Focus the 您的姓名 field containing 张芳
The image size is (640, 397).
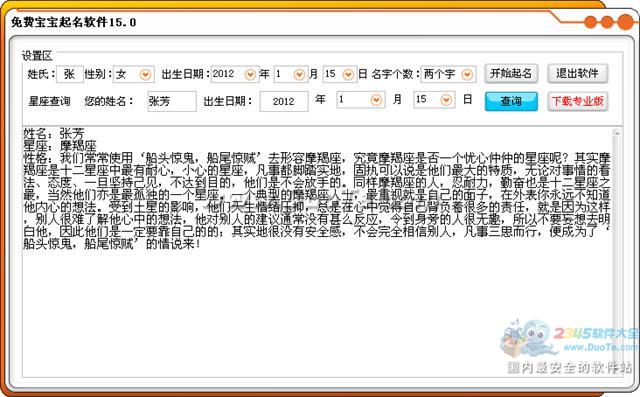click(x=172, y=101)
